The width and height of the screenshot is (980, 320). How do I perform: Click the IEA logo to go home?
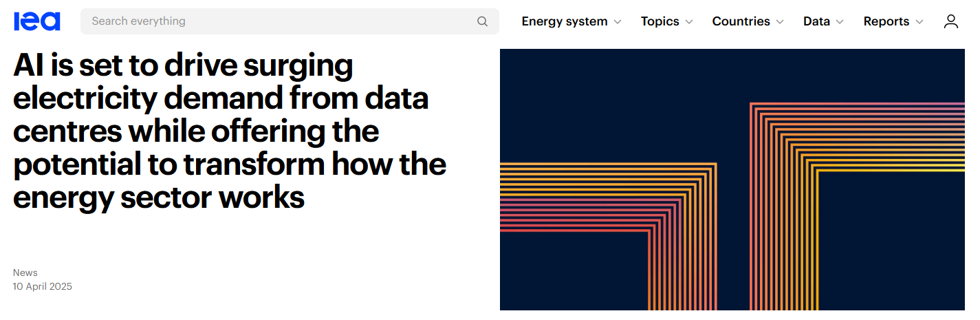(37, 21)
